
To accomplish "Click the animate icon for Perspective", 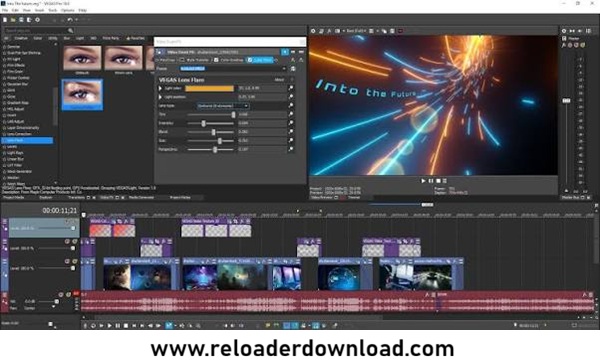I will pyautogui.click(x=291, y=149).
